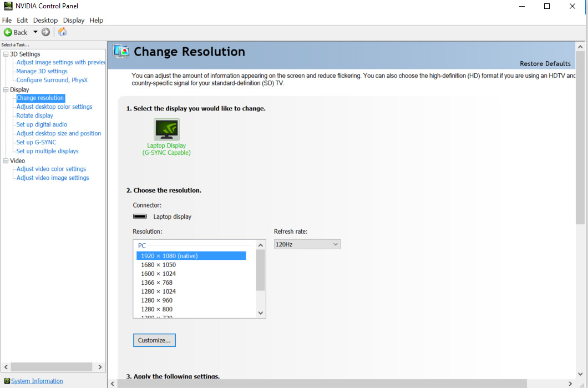Select 1280 × 960 resolution
Screen dimensions: 588x388
(157, 300)
